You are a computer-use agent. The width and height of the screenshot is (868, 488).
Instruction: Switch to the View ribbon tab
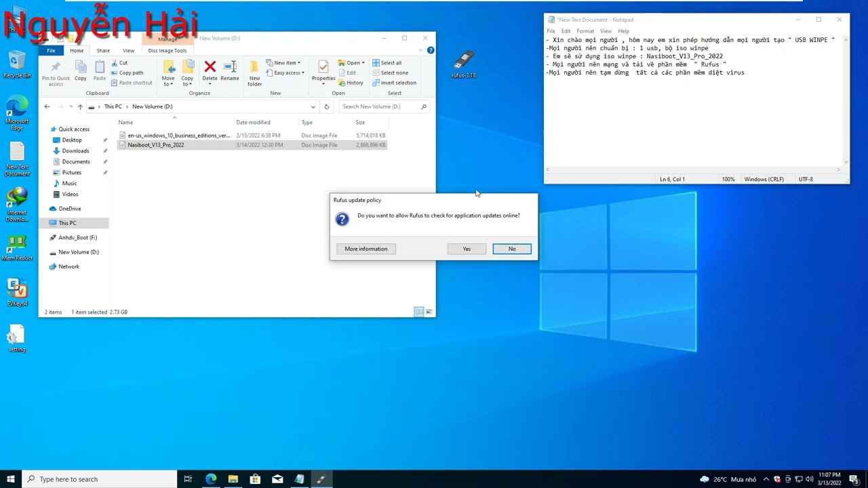point(128,51)
